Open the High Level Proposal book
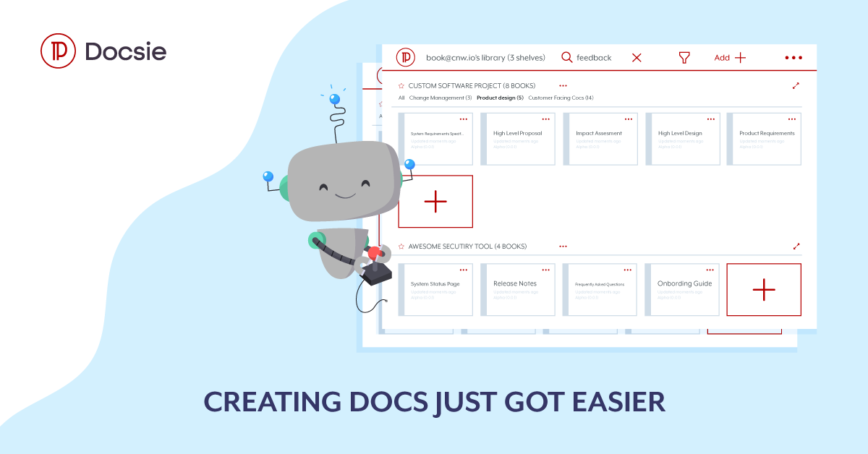This screenshot has width=868, height=454. 518,139
